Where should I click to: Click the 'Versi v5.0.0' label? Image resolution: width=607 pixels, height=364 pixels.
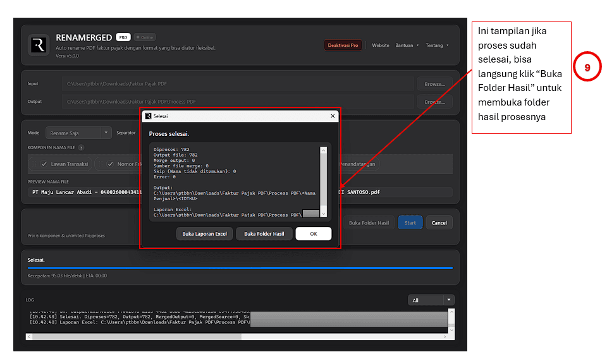tap(67, 56)
